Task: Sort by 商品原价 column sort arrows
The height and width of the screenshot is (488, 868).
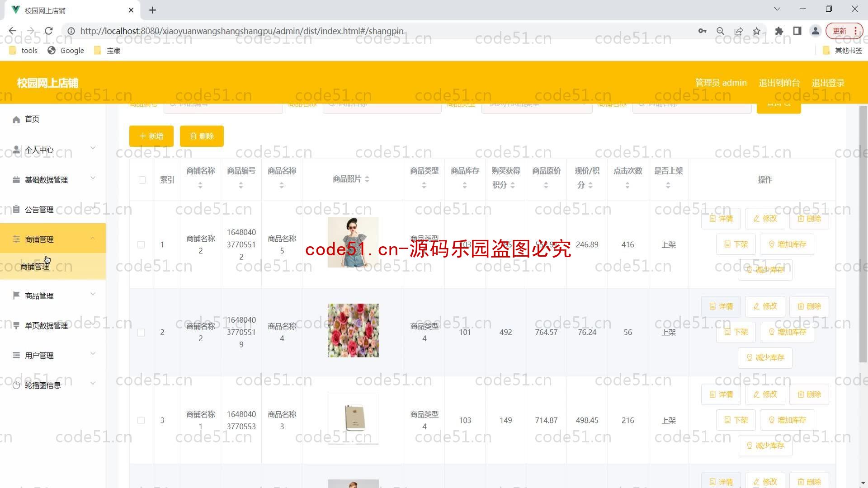Action: pos(546,185)
